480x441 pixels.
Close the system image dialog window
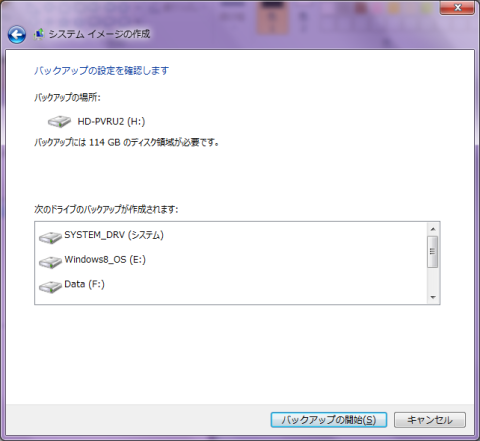[x=458, y=7]
